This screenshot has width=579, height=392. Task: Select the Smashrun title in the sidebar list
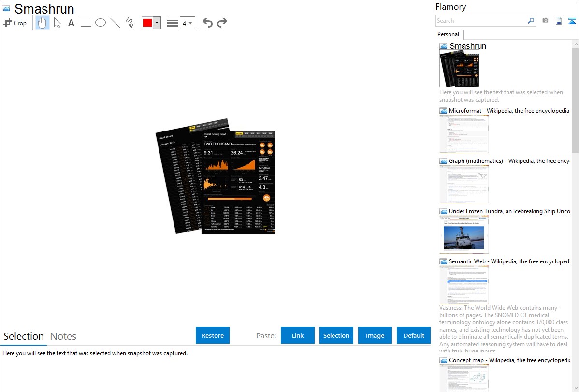(x=467, y=46)
